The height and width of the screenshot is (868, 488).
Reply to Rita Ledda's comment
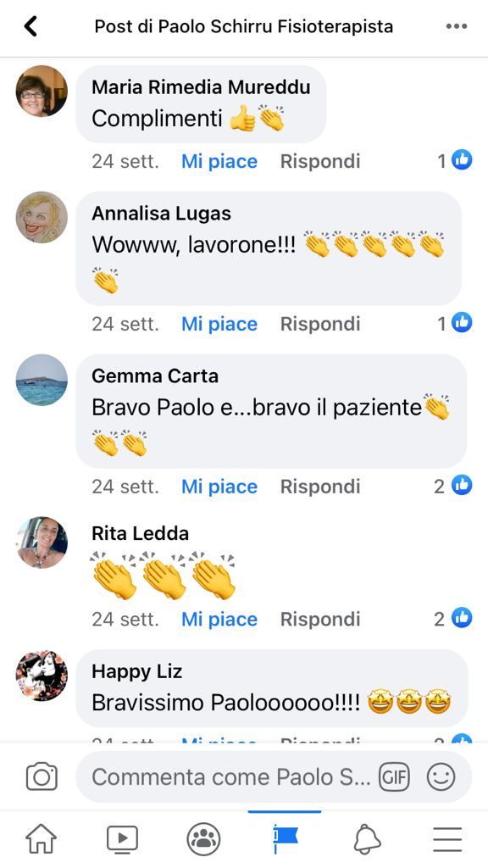click(x=320, y=619)
